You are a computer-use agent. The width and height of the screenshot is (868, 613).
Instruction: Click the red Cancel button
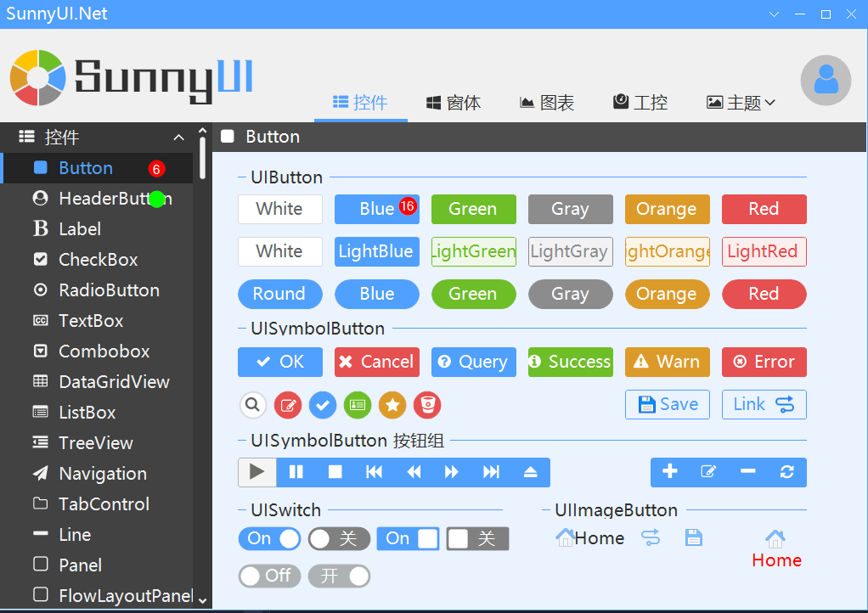tap(377, 362)
